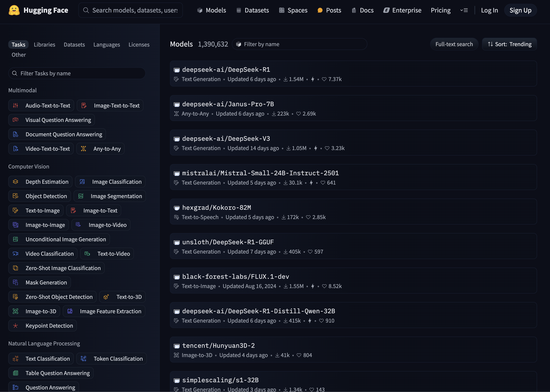Switch to the Libraries filter tab
Image resolution: width=550 pixels, height=392 pixels.
pos(44,44)
